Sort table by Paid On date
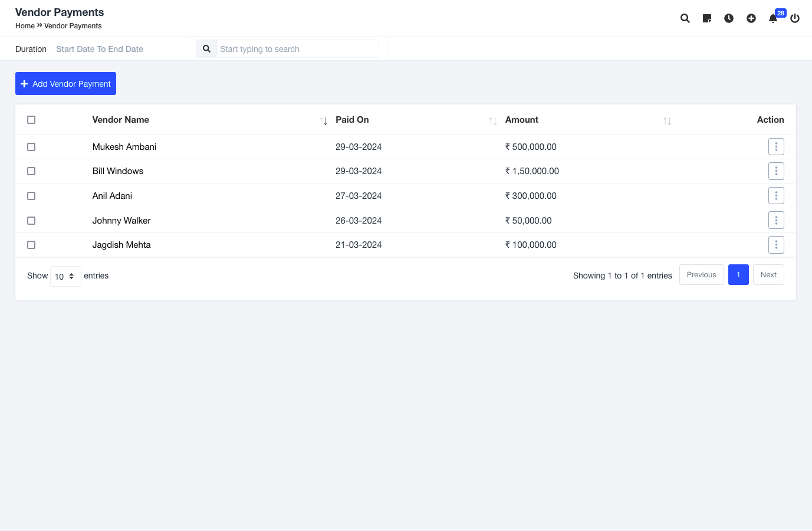The width and height of the screenshot is (812, 531). [x=492, y=121]
